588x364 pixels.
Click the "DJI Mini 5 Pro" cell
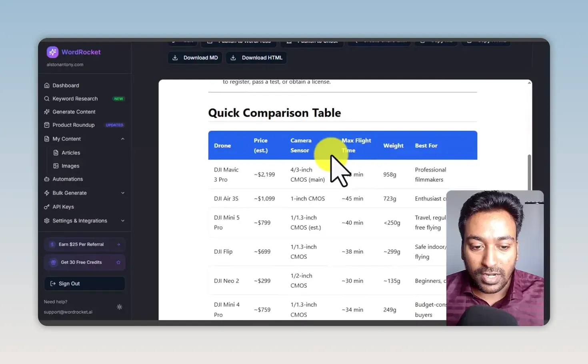(227, 222)
